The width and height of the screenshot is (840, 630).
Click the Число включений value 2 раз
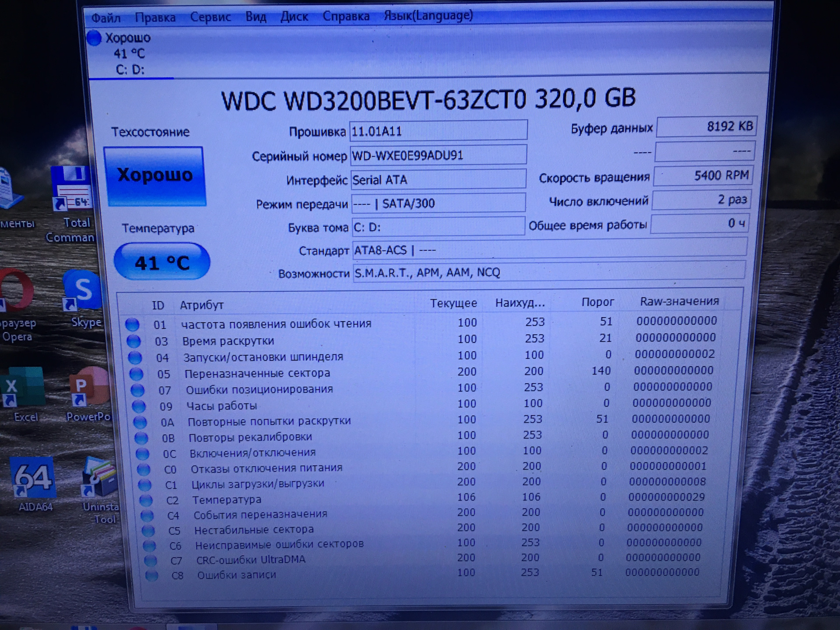(702, 200)
